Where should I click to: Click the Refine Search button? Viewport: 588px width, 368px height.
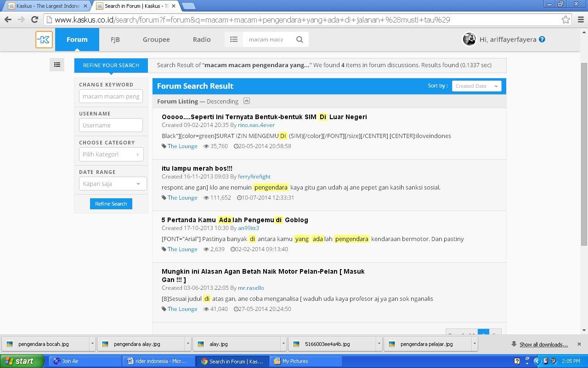(111, 204)
